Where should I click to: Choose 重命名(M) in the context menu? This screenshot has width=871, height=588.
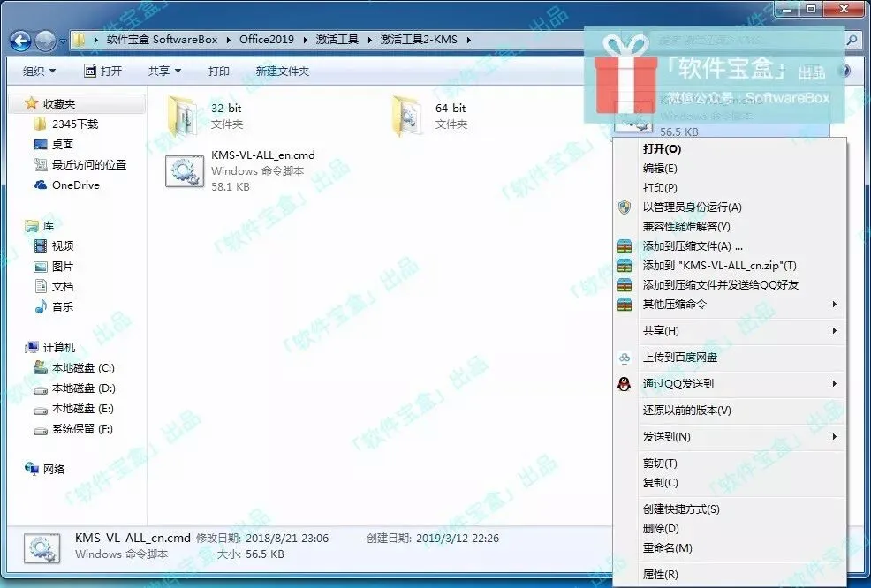[x=730, y=548]
